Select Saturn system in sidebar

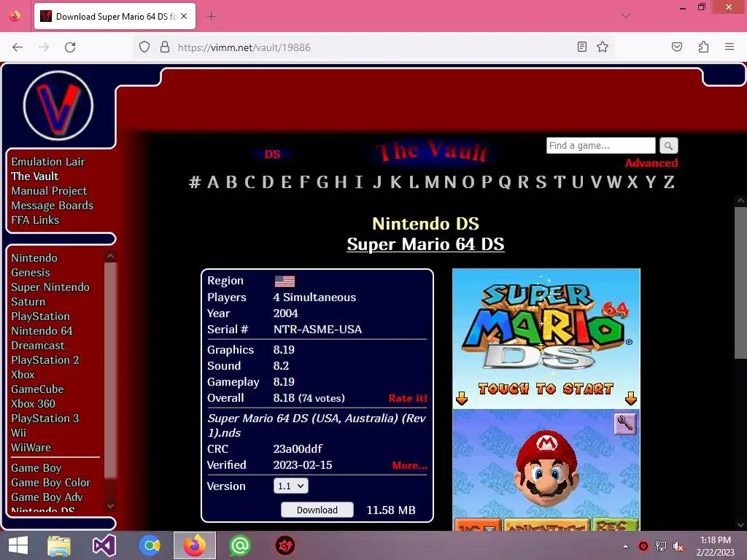[28, 302]
